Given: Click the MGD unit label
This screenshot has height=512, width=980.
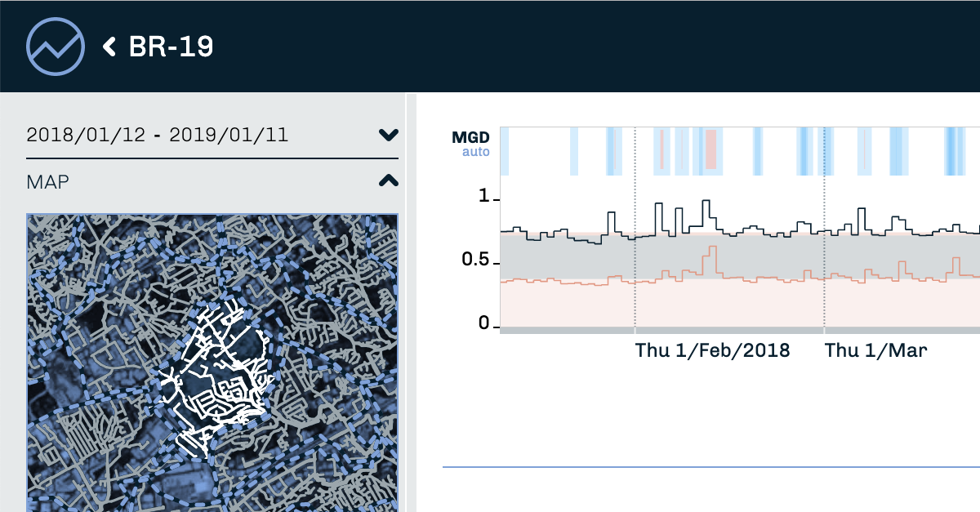Looking at the screenshot, I should click(470, 137).
